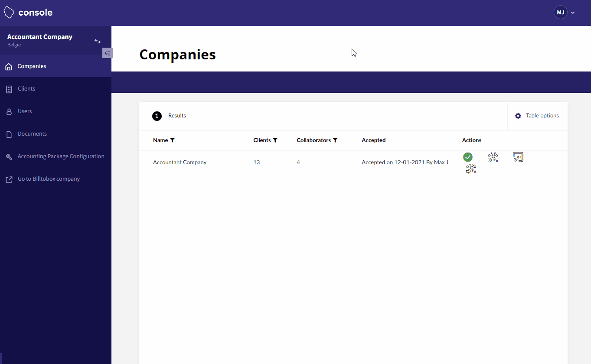Screen dimensions: 591x364
Task: Expand the user menu chevron next to MJ
Action: [573, 13]
